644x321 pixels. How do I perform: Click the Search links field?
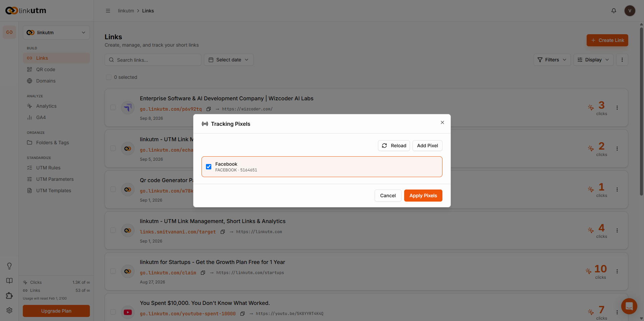pyautogui.click(x=153, y=60)
